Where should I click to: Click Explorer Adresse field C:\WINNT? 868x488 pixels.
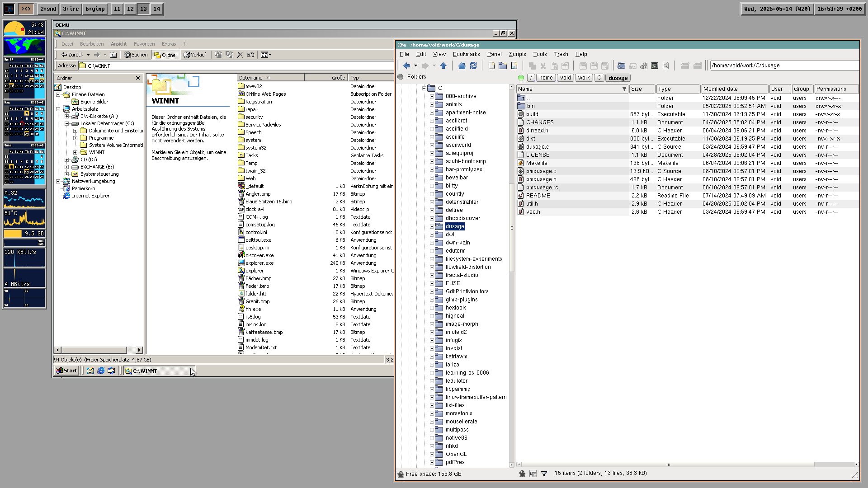click(x=236, y=66)
